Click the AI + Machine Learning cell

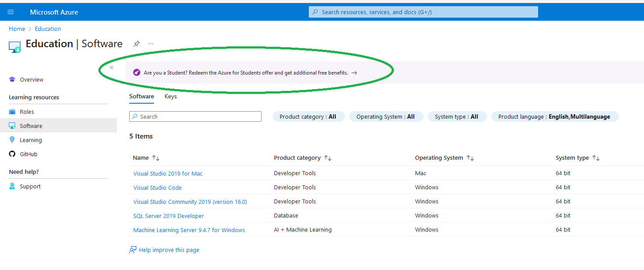tap(303, 230)
